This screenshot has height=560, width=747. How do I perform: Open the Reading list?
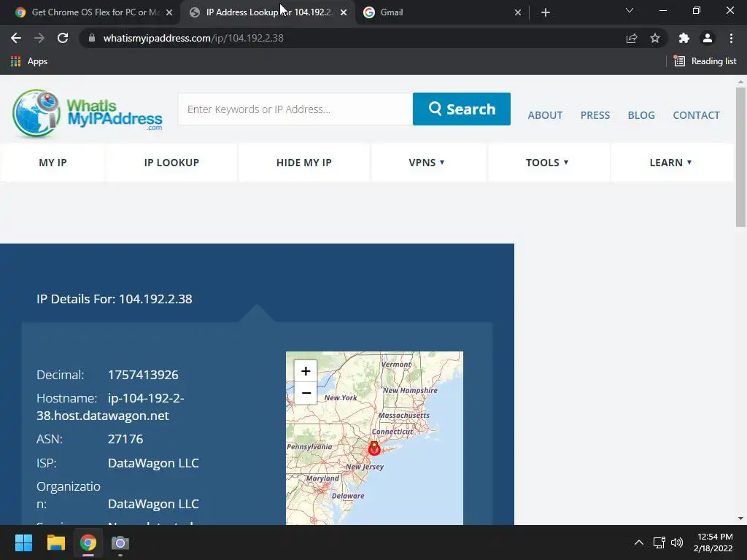pyautogui.click(x=705, y=61)
